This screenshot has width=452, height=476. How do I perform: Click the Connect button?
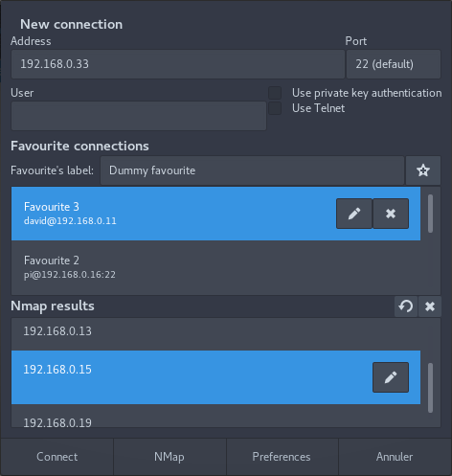(x=56, y=457)
